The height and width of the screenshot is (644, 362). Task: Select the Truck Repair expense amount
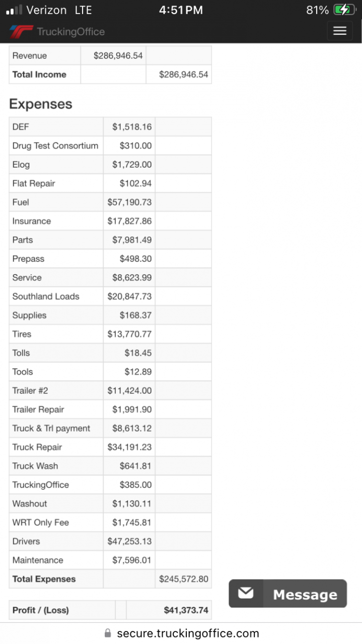tap(129, 447)
